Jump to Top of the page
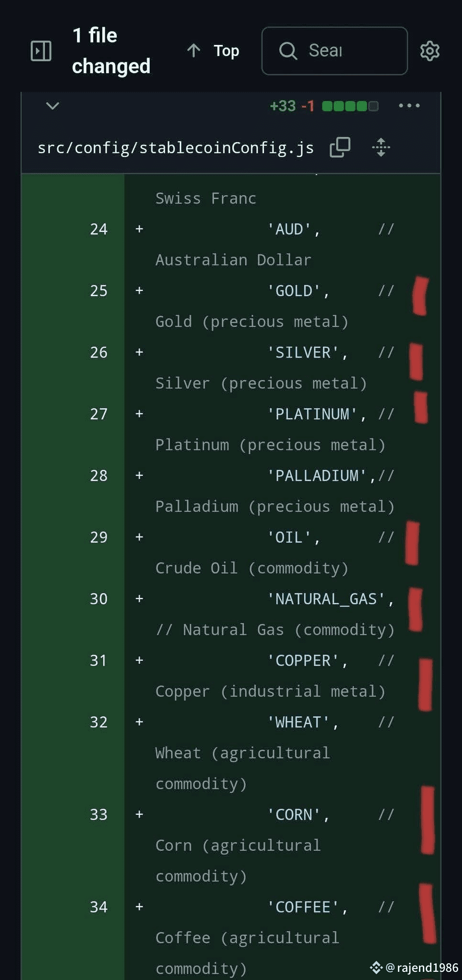This screenshot has height=980, width=462. point(226,51)
